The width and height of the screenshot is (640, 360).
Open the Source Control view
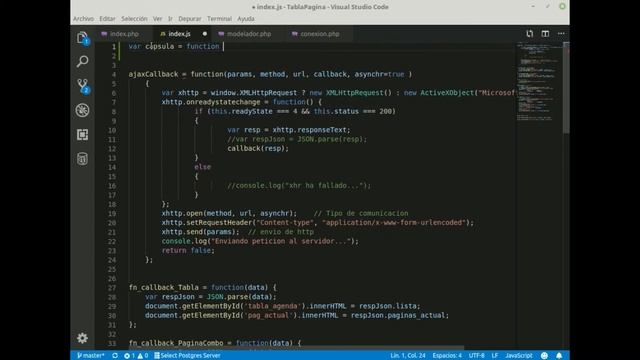coord(83,86)
